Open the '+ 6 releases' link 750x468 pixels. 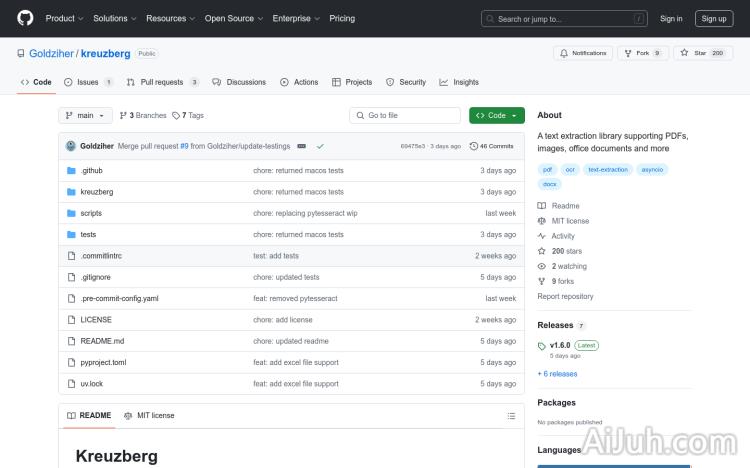coord(557,374)
